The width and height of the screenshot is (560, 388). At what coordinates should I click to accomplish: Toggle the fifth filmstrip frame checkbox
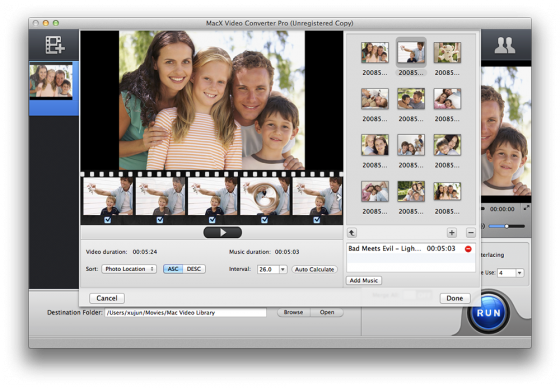click(x=317, y=220)
